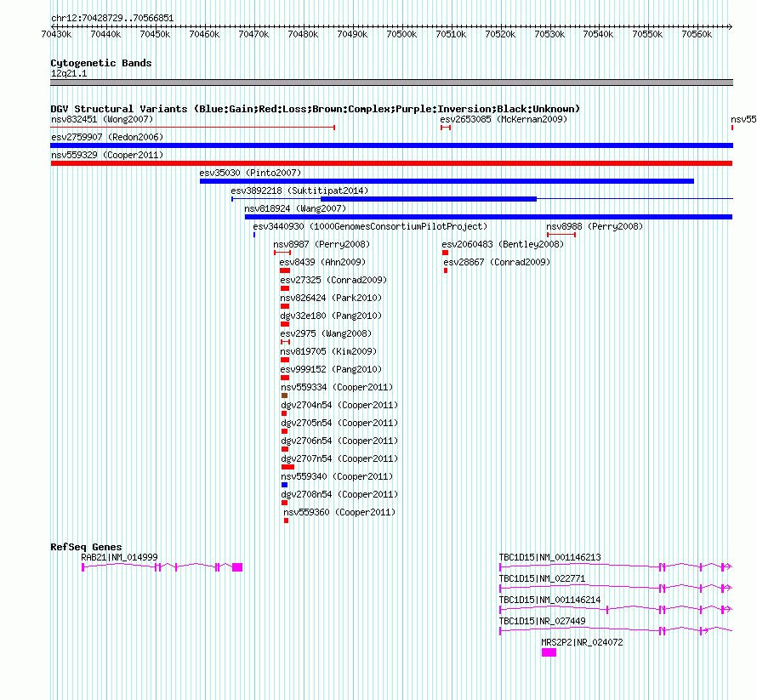
Task: Click the TBC1D15|NR_027449 transcript label
Action: [x=542, y=621]
